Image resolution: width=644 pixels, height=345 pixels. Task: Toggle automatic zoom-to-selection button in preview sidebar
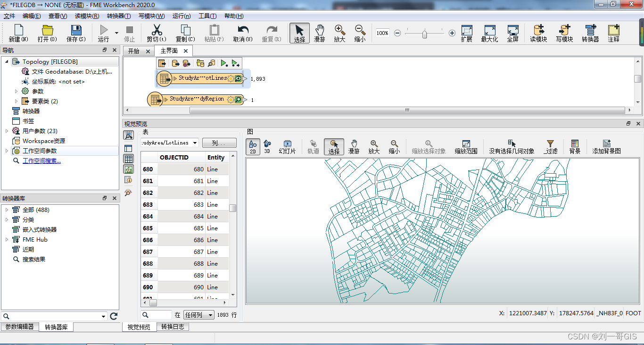128,135
